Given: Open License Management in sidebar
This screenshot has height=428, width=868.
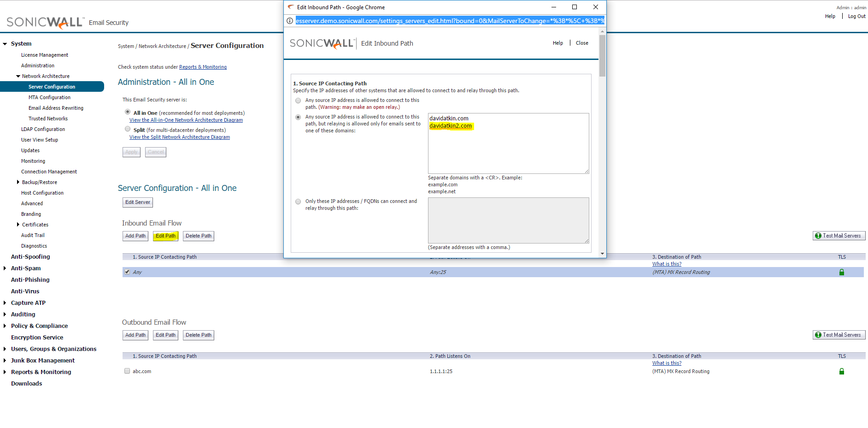Looking at the screenshot, I should click(x=45, y=55).
